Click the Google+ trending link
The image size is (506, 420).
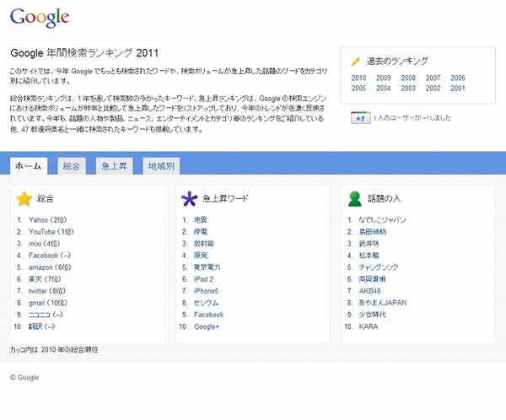click(207, 326)
